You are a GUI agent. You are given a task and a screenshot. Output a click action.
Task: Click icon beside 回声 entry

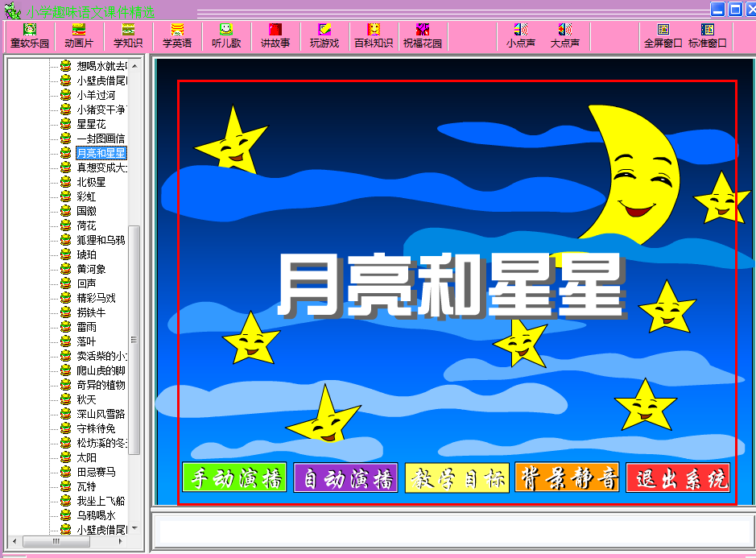point(65,283)
